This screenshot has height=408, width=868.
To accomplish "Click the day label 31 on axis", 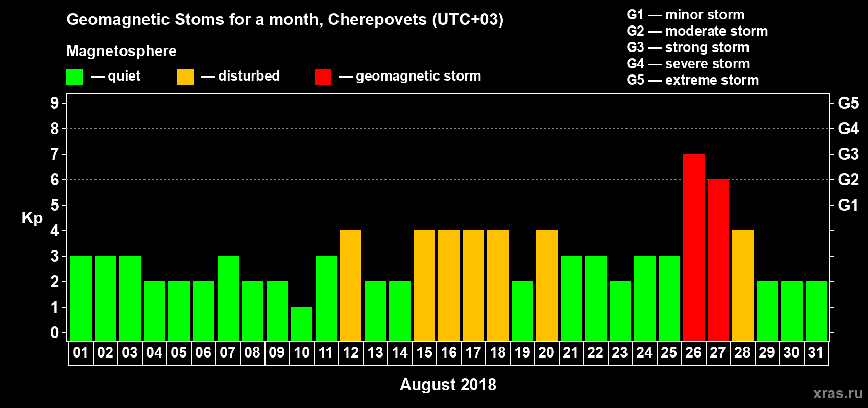I will coord(816,353).
